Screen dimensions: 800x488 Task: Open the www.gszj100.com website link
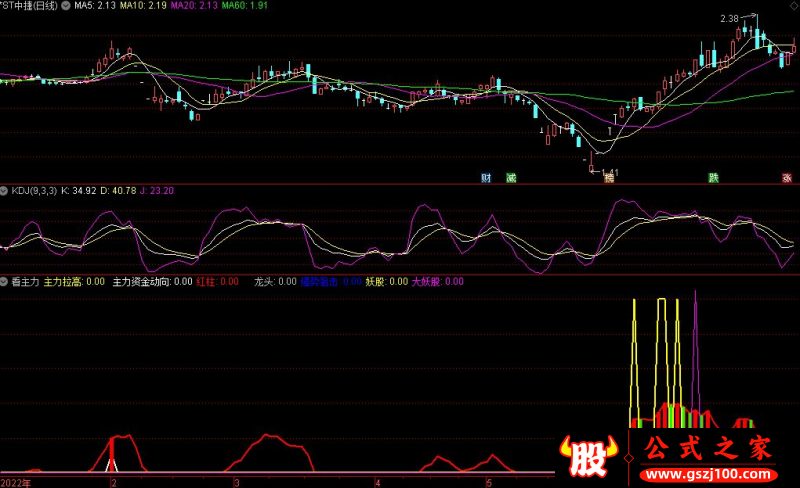click(x=708, y=471)
